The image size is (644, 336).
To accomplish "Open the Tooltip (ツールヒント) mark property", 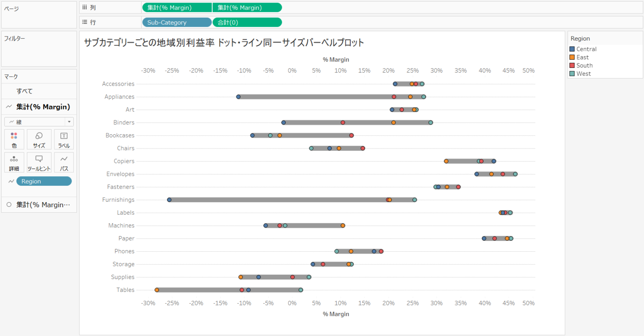I will 39,162.
